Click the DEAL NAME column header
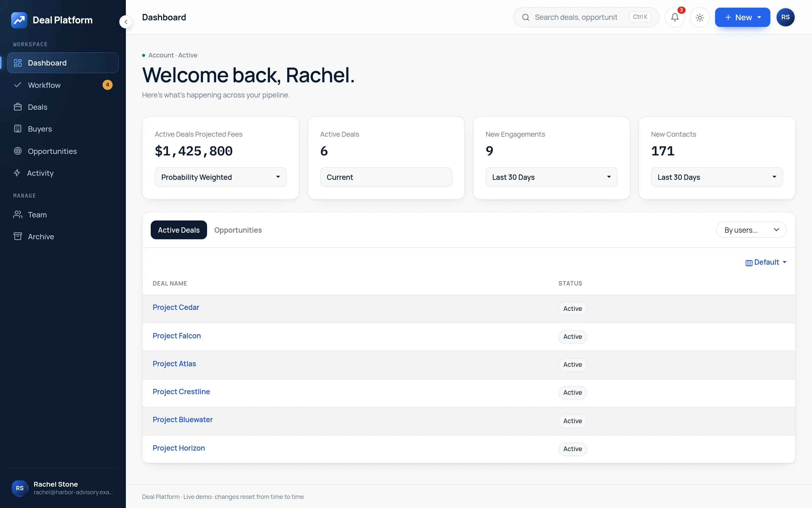Image resolution: width=812 pixels, height=508 pixels. point(170,283)
